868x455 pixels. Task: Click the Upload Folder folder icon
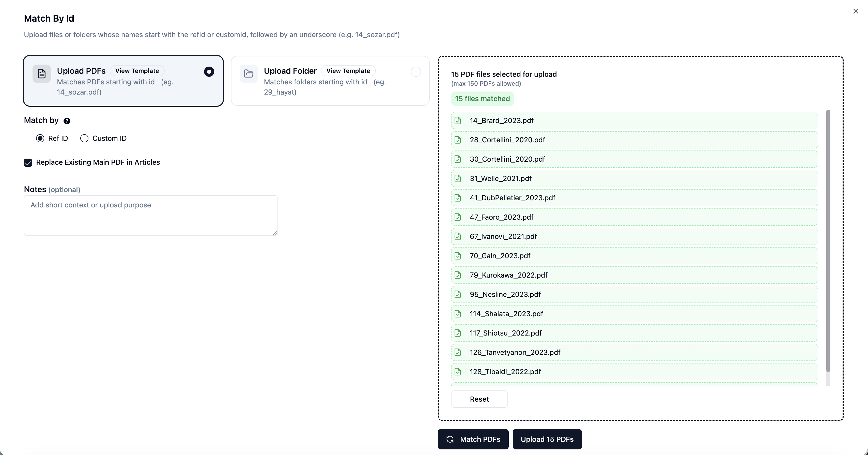pyautogui.click(x=249, y=73)
